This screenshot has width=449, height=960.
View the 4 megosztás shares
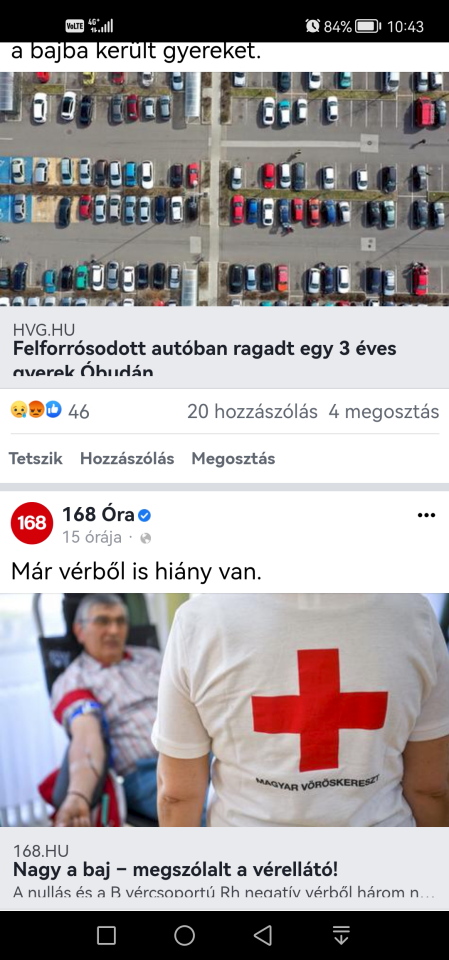click(x=384, y=411)
